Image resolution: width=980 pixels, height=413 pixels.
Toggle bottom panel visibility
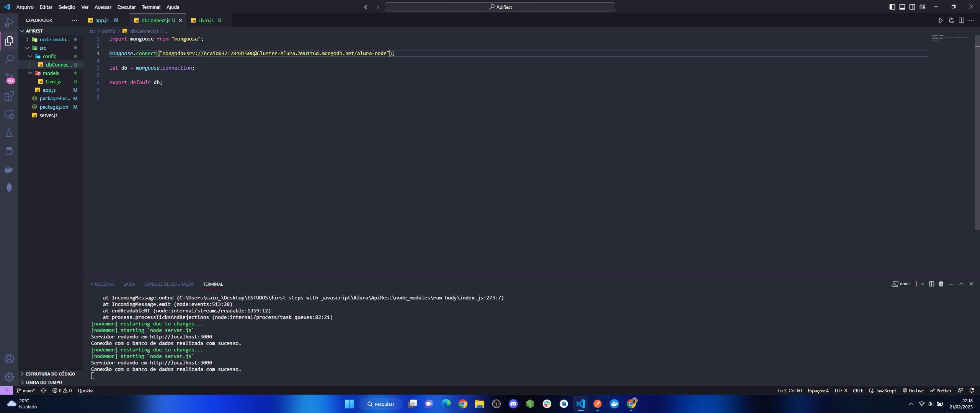(x=902, y=7)
